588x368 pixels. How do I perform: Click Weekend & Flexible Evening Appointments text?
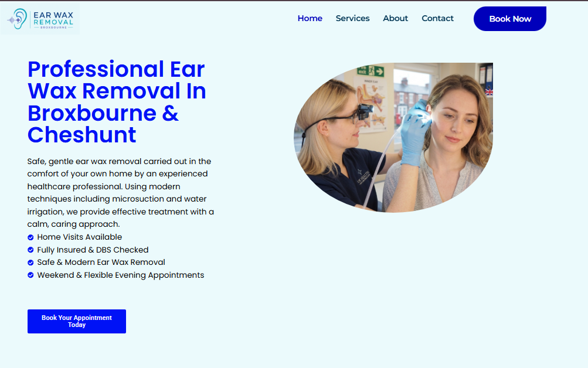[x=120, y=275]
